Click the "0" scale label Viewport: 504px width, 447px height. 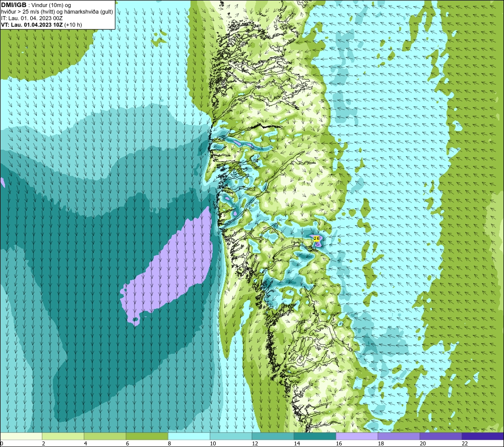pyautogui.click(x=2, y=443)
